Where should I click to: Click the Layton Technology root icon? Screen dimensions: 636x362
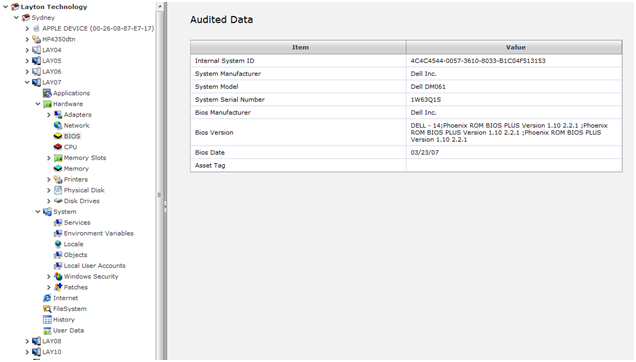point(15,6)
